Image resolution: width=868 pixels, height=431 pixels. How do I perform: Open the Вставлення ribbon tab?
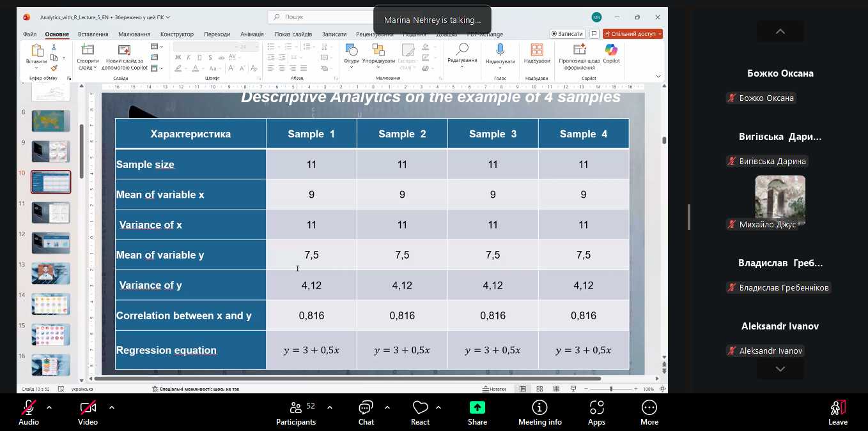(93, 34)
